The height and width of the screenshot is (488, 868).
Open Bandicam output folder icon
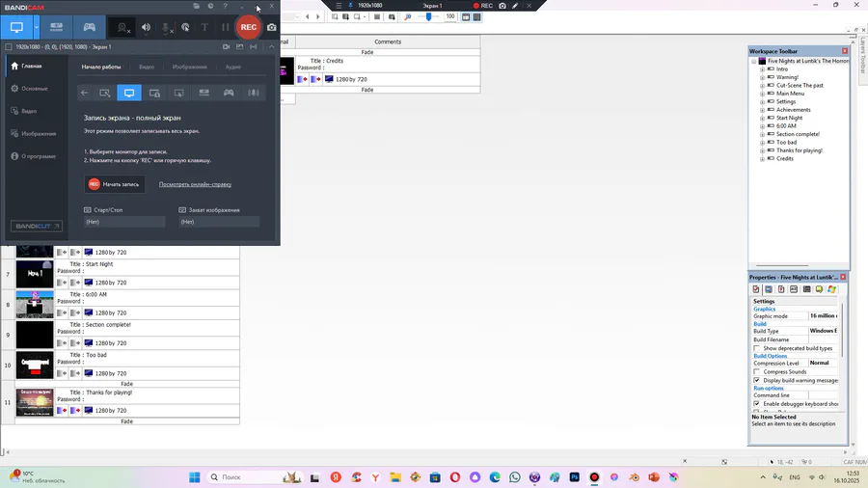[197, 6]
